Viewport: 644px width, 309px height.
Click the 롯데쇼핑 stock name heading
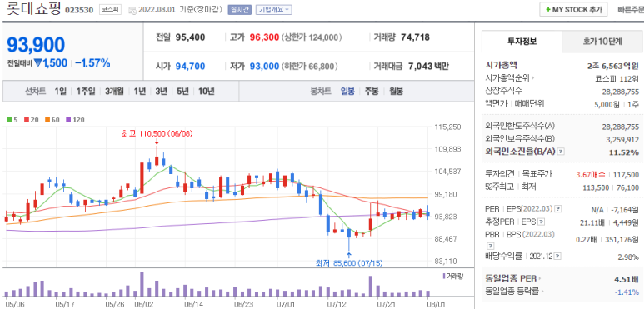[x=33, y=9]
